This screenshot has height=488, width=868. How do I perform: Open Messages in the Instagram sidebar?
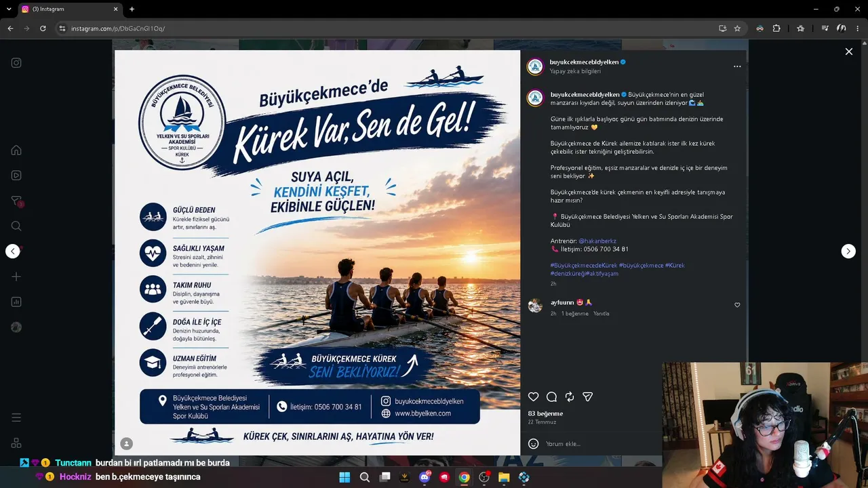click(x=16, y=201)
